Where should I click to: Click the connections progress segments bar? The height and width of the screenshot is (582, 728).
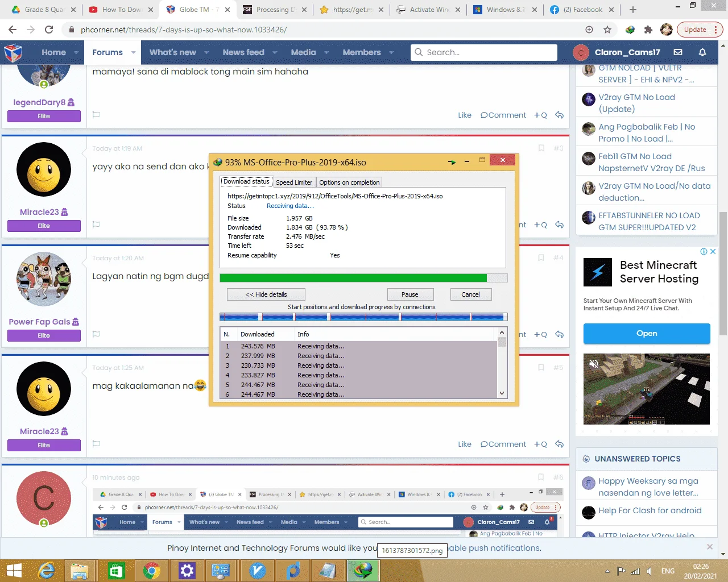click(363, 317)
